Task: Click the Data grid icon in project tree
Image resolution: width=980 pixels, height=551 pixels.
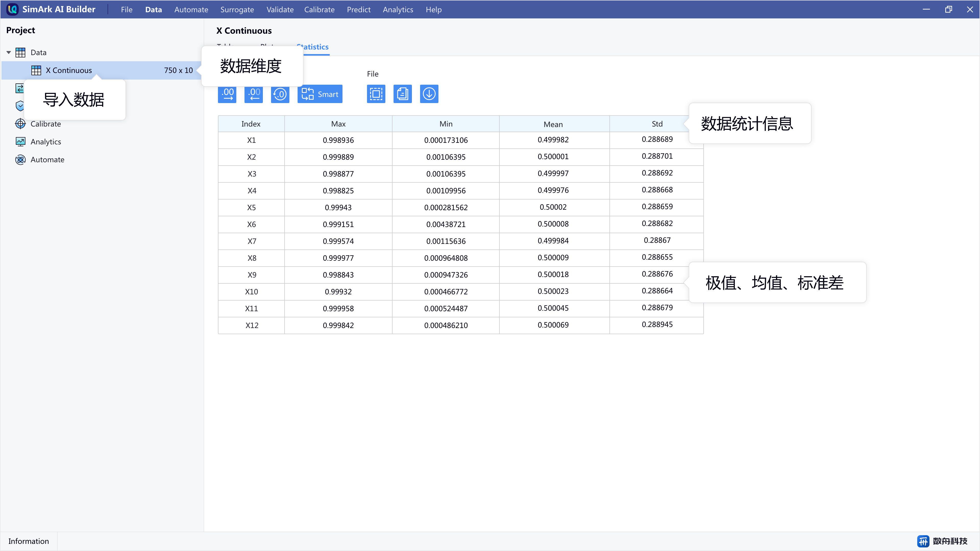Action: point(20,53)
